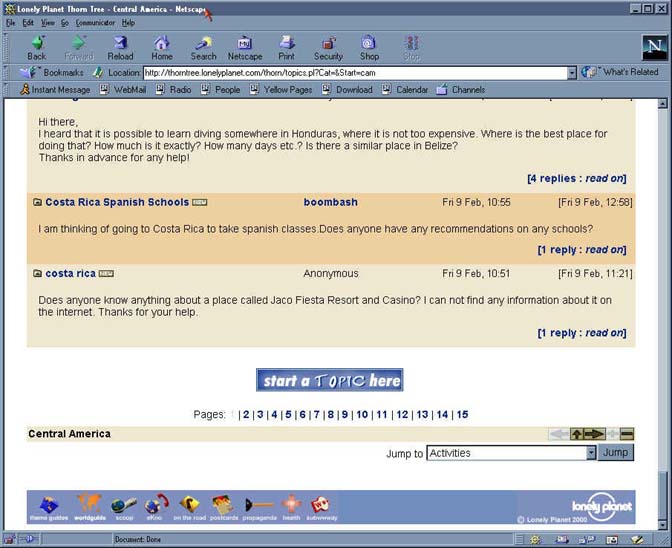Click Radio in personal toolbar
Image resolution: width=672 pixels, height=548 pixels.
coord(173,90)
